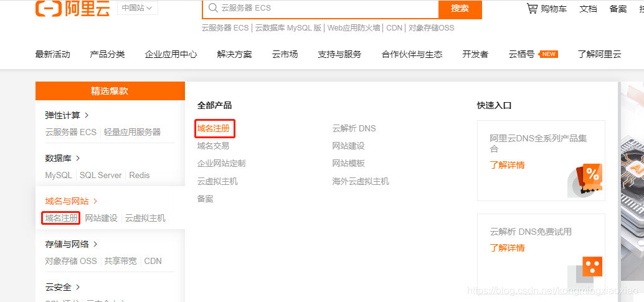Expand 弹性计算 category
Screen dimensions: 644x302
(x=67, y=115)
